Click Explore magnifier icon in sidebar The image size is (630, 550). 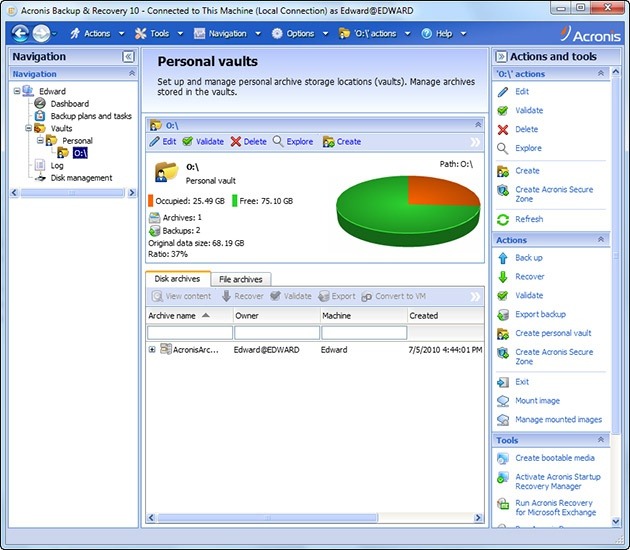[x=503, y=149]
